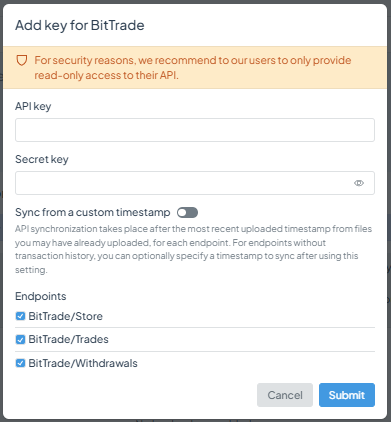Viewport: 391px width, 422px height.
Task: Click the read-only access security warning text
Action: point(193,68)
